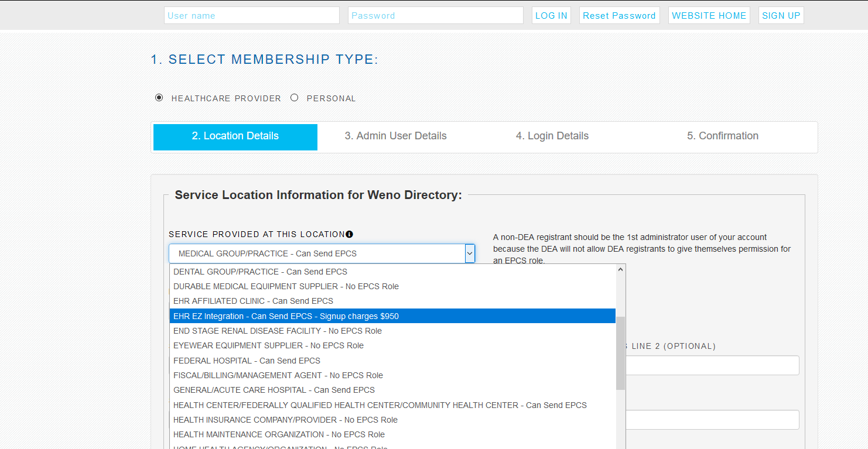Click the Reset Password button
Screen dimensions: 868x449
point(619,16)
